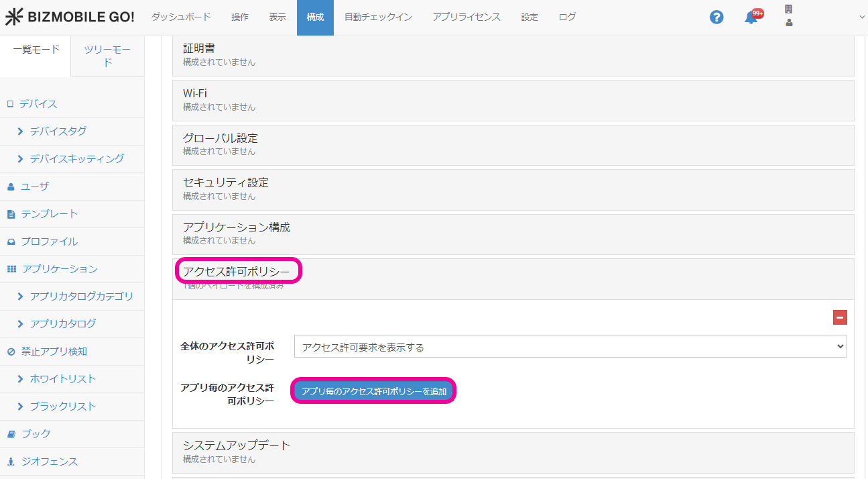Open the テンプレート sidebar item
Image resolution: width=868 pixels, height=479 pixels.
point(49,214)
